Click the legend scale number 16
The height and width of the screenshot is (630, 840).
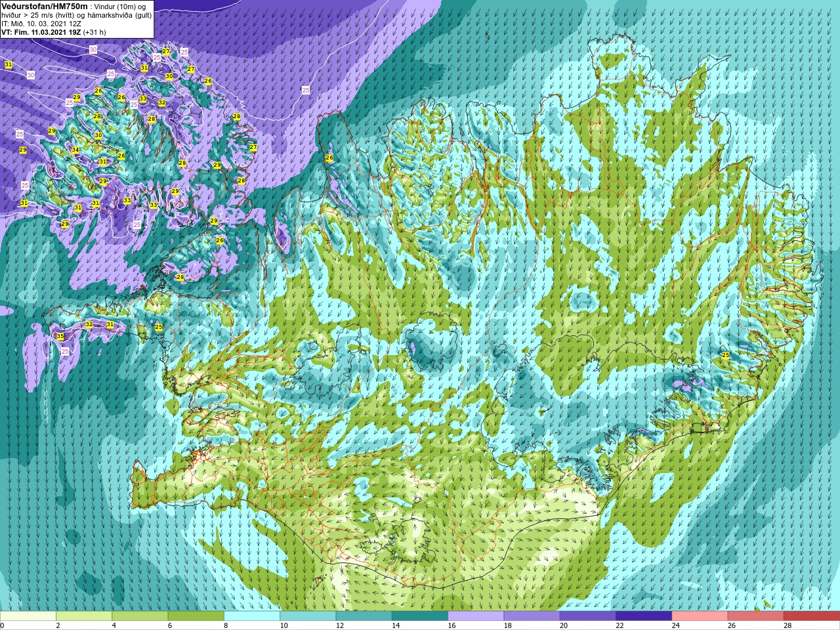tap(451, 625)
